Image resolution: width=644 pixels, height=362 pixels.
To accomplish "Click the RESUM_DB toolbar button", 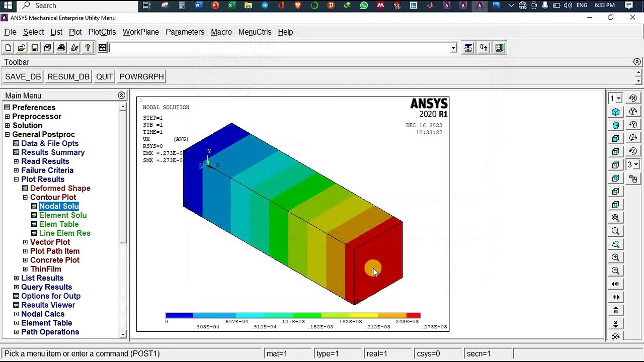I will pyautogui.click(x=68, y=77).
